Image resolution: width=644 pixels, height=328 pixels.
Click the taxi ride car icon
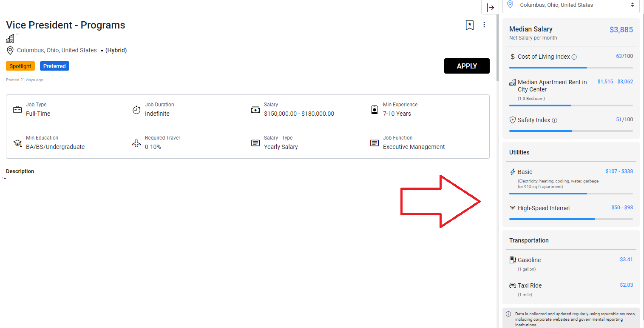(x=513, y=285)
